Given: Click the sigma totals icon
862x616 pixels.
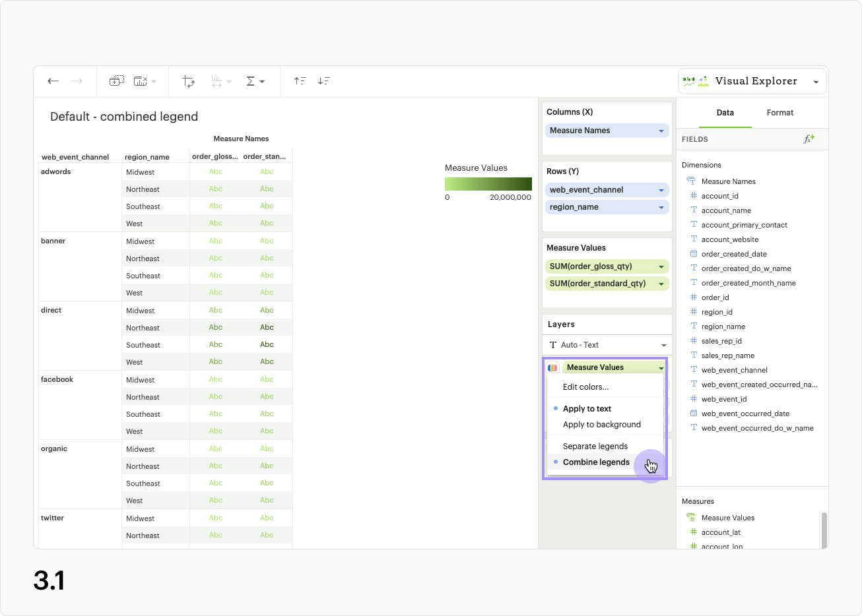Looking at the screenshot, I should click(x=251, y=81).
